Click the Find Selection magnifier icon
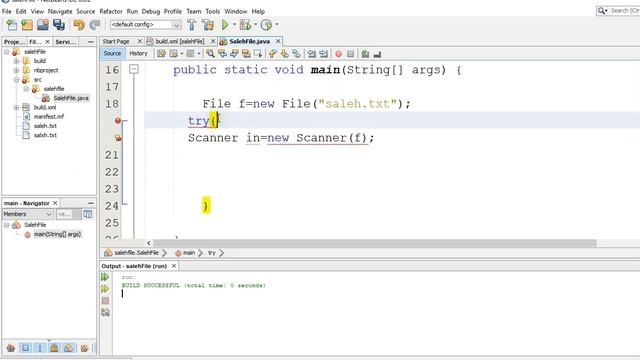Viewport: 640px width, 360px height. pyautogui.click(x=210, y=53)
